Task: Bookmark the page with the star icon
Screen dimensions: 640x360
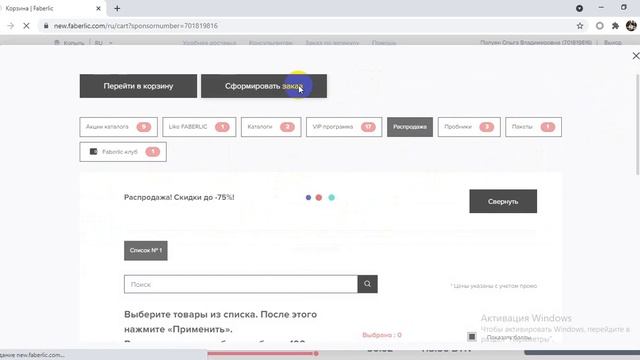Action: click(x=580, y=26)
